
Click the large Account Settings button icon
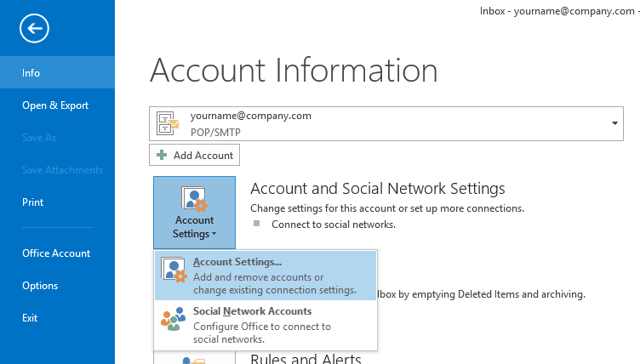(194, 199)
